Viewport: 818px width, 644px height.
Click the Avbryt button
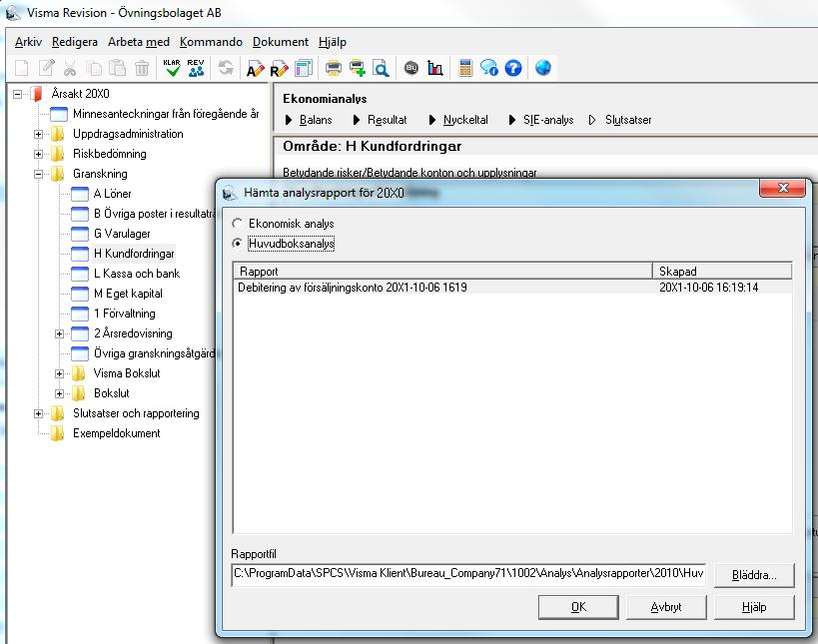666,607
